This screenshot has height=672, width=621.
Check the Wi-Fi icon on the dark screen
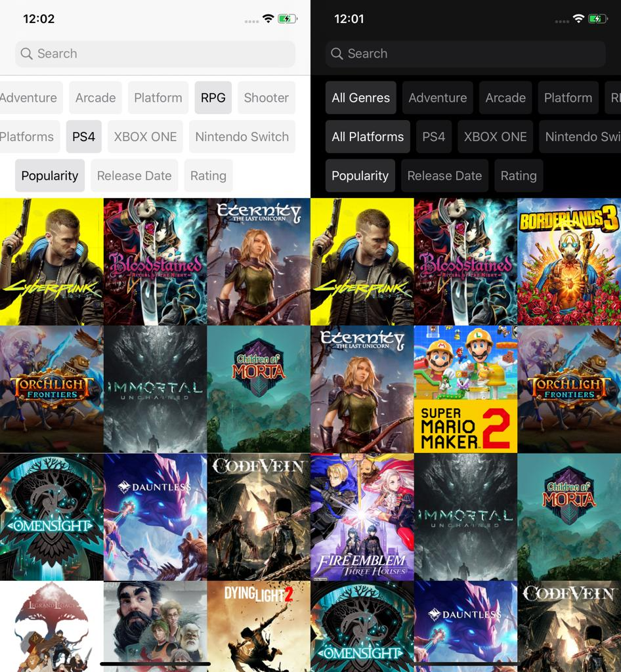[578, 18]
